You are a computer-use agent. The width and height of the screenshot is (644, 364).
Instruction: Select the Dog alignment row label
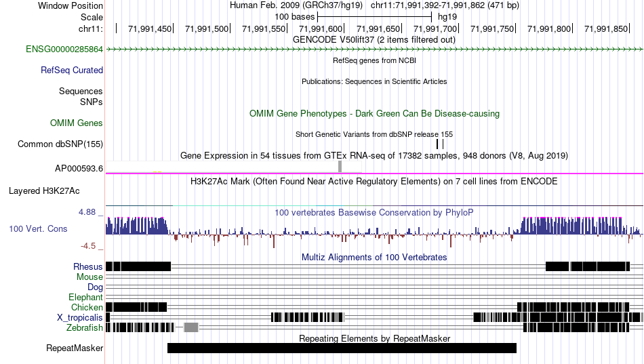point(95,287)
